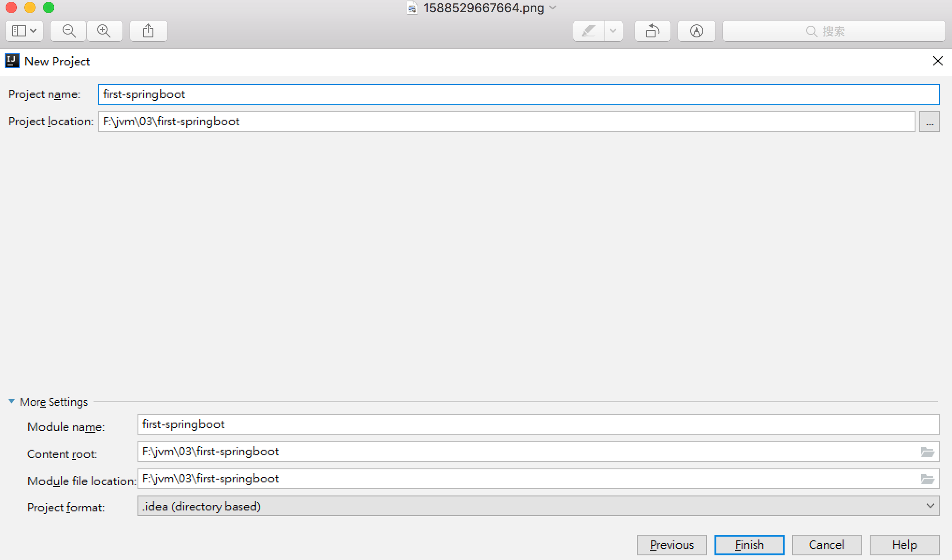The height and width of the screenshot is (560, 952).
Task: Open the Project format dropdown
Action: click(538, 506)
